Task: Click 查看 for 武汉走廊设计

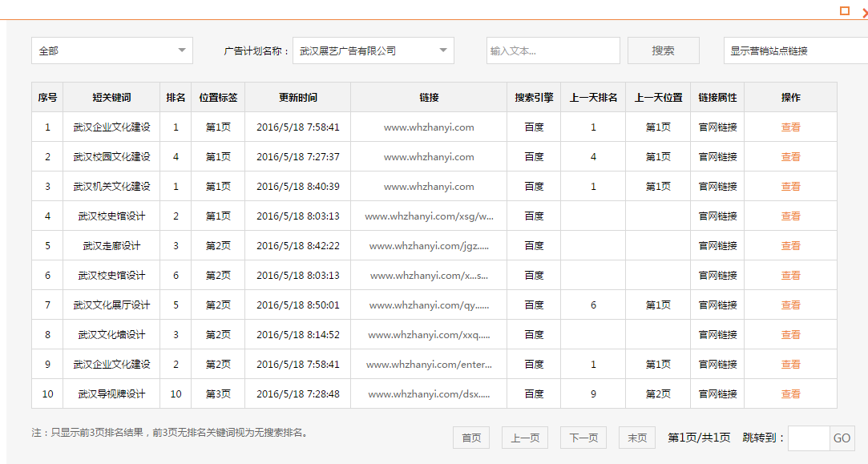Action: pyautogui.click(x=790, y=245)
